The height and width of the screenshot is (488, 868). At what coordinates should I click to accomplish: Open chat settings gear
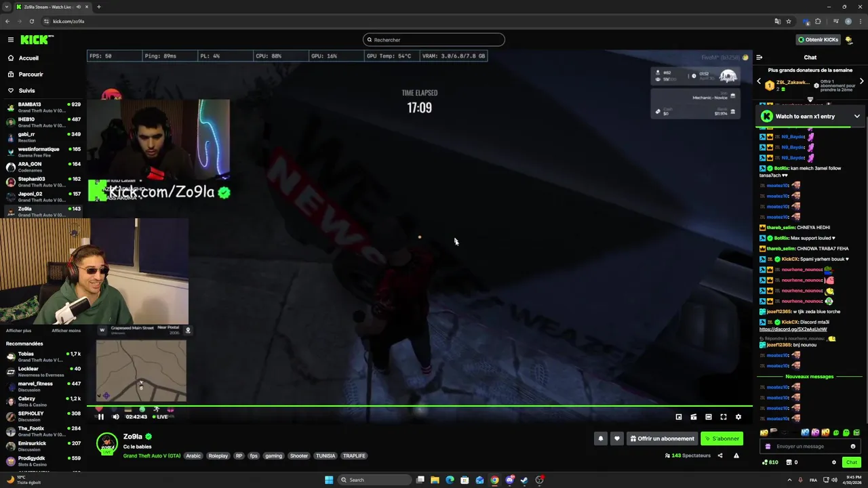[x=834, y=462]
